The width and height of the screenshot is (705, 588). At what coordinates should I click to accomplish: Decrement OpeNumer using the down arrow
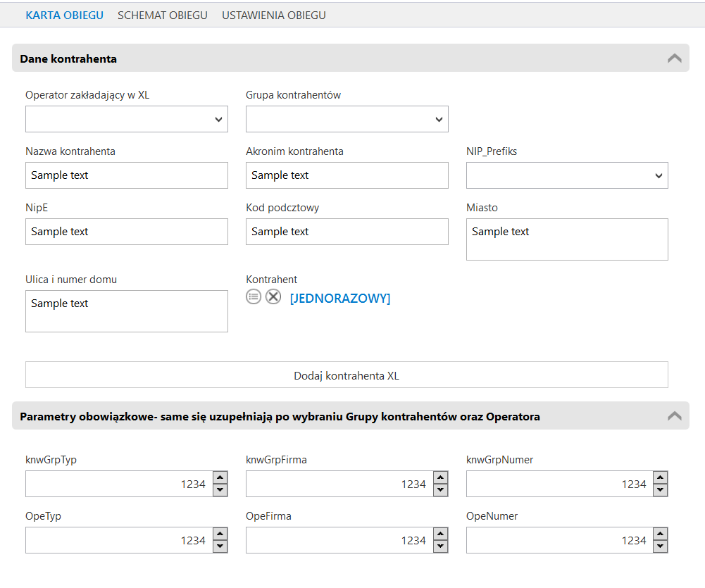click(660, 546)
